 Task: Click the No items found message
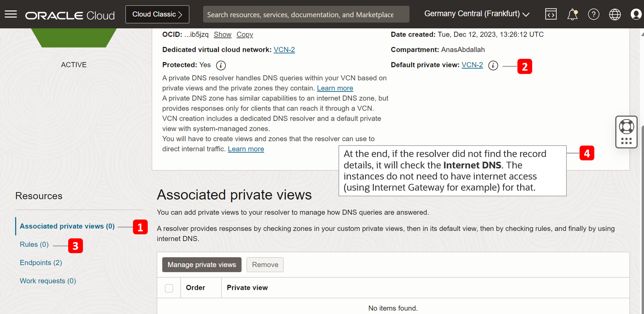point(393,308)
